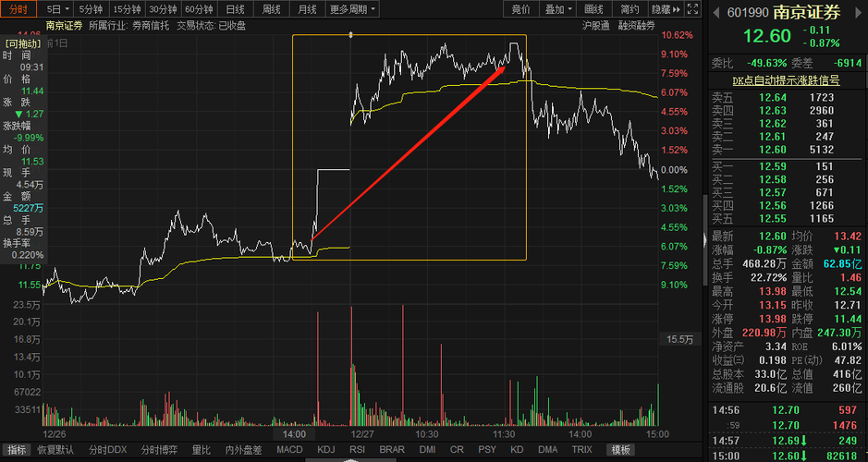Click the 换手 value 22.72%
868x462 pixels.
(769, 278)
